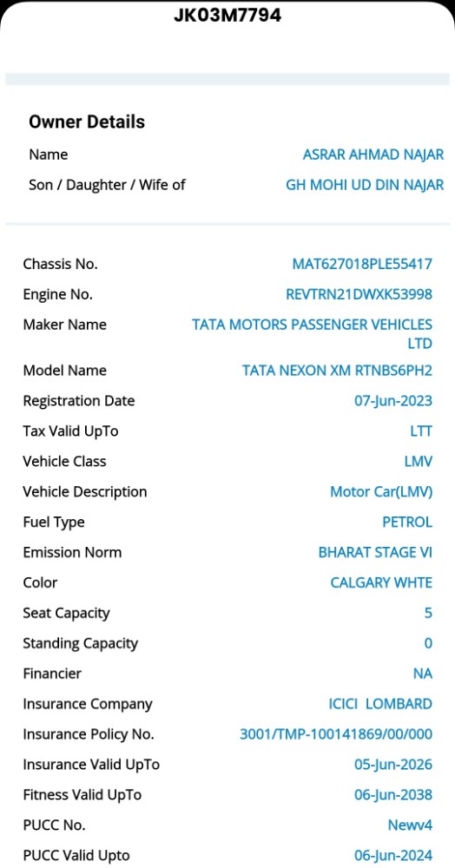This screenshot has width=455, height=868.
Task: Select model name TATA NEXON XM RTNBS6PH2
Action: pos(337,371)
